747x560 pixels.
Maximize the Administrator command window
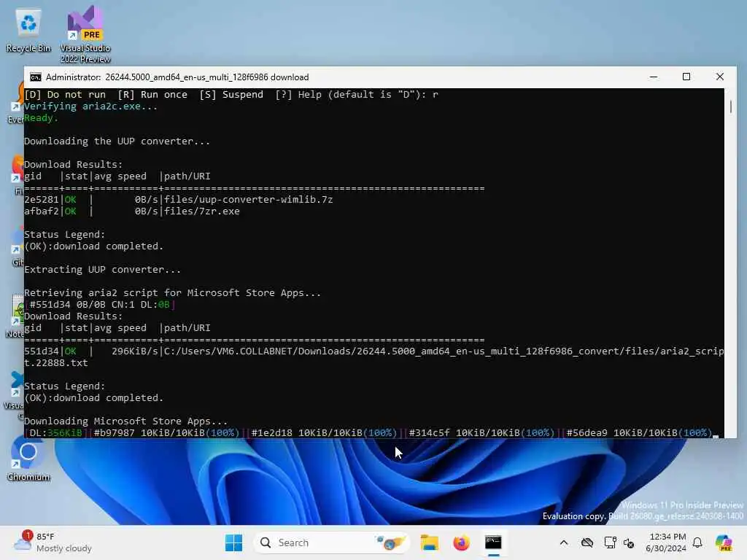686,77
